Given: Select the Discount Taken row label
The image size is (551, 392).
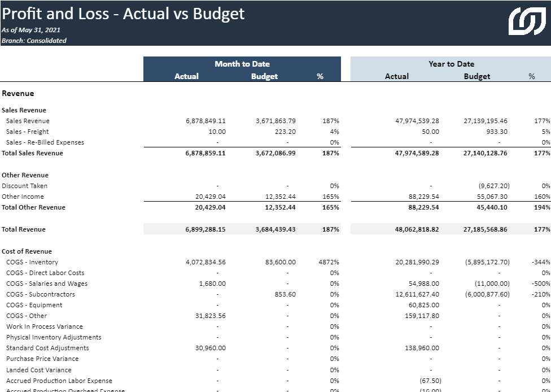Looking at the screenshot, I should pyautogui.click(x=24, y=186).
